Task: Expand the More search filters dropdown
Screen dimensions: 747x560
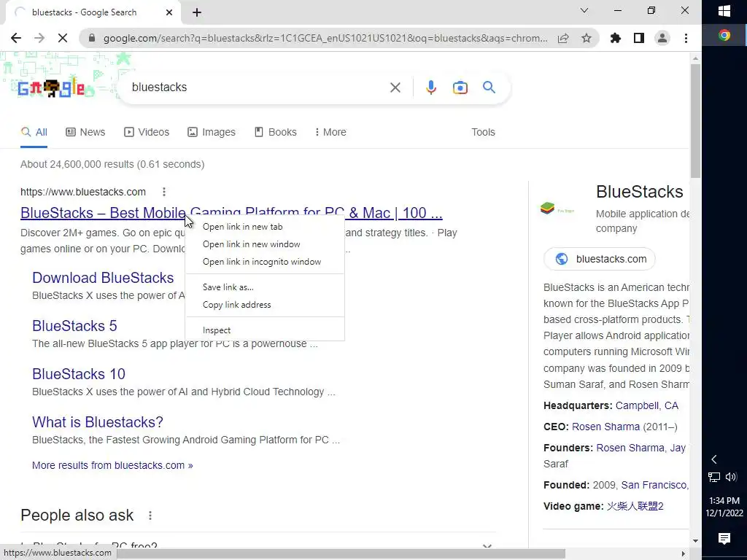Action: [330, 133]
